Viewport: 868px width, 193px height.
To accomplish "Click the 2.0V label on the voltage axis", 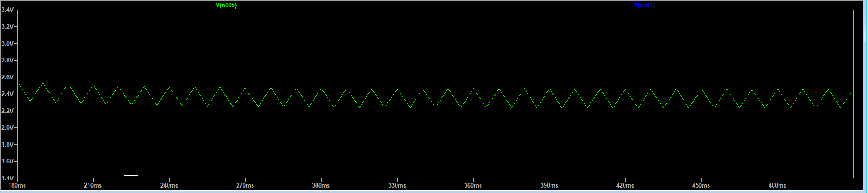I will click(x=8, y=127).
